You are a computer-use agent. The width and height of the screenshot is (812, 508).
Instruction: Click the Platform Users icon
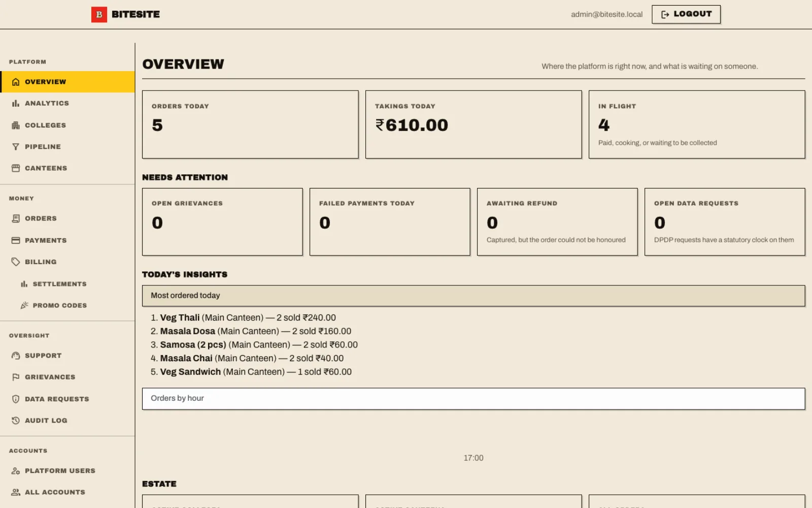pos(16,471)
